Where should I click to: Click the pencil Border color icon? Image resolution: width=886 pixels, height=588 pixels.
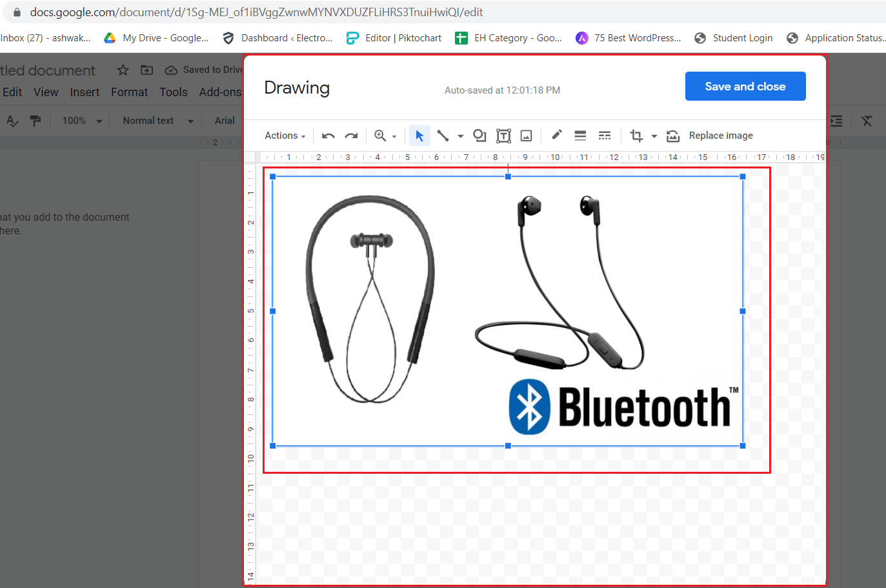point(556,135)
